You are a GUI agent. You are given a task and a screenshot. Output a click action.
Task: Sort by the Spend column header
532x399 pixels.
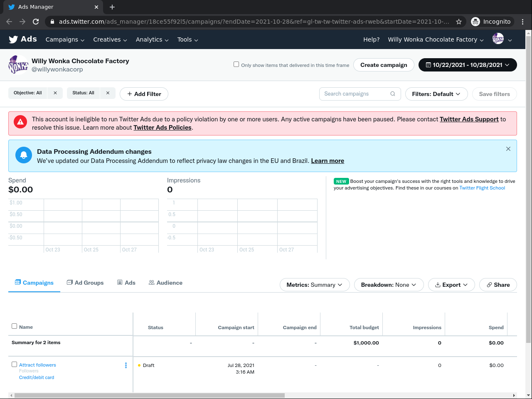point(496,328)
